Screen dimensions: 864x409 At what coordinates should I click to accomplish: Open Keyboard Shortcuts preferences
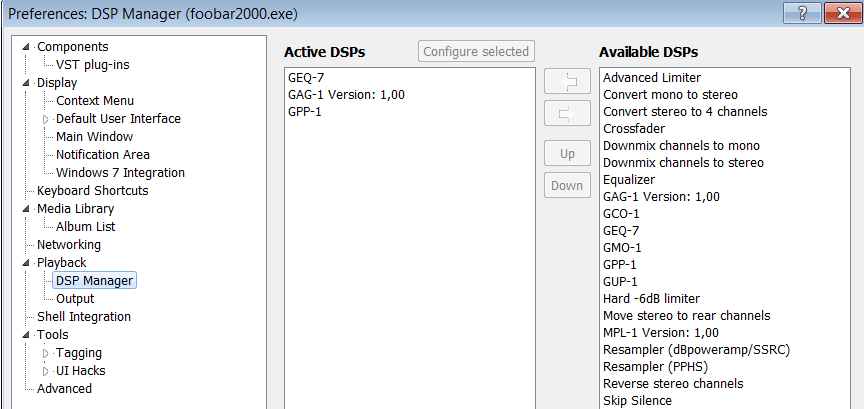coord(93,191)
